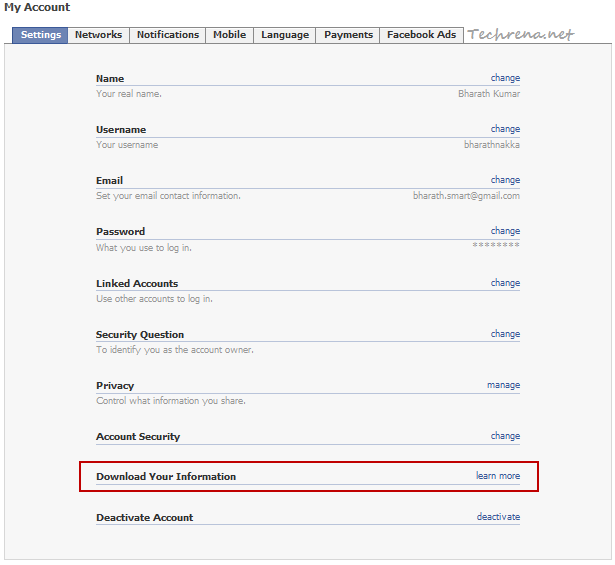Click learn more for Download Your Information
615x565 pixels.
click(x=498, y=476)
